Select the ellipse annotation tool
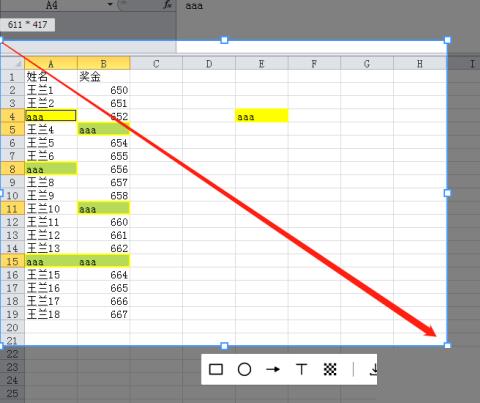This screenshot has height=403, width=480. 244,369
